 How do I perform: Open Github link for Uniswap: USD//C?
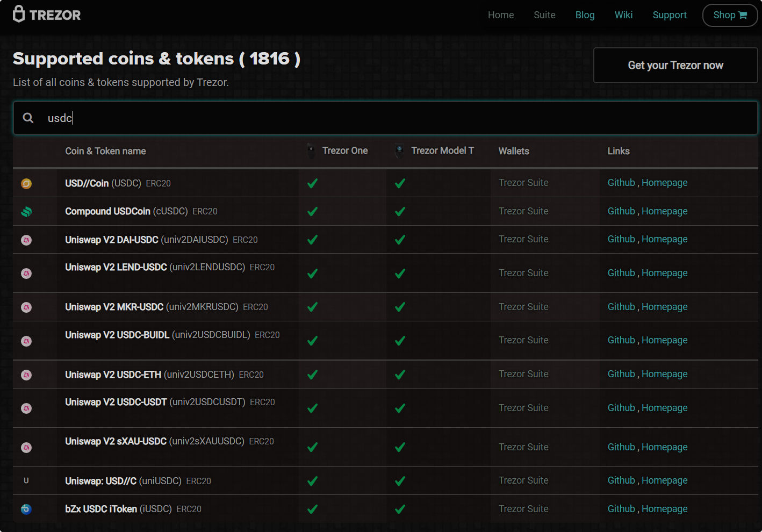point(621,480)
